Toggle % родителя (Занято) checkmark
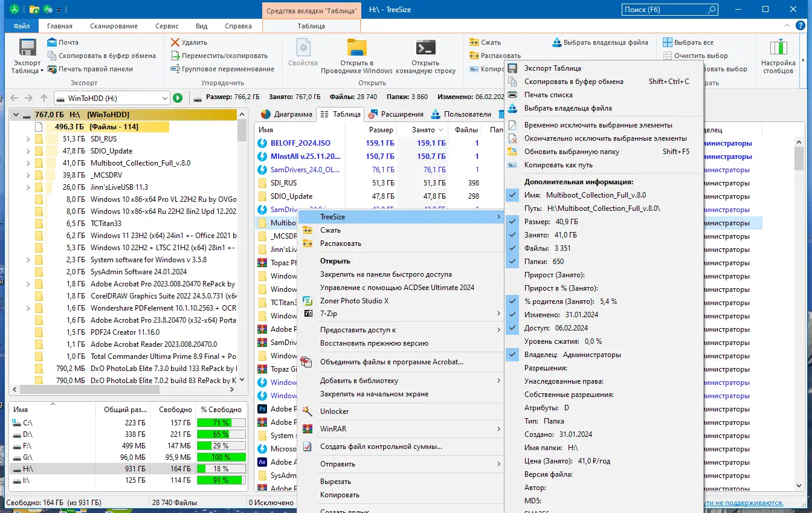Viewport: 812px width, 513px height. (513, 302)
